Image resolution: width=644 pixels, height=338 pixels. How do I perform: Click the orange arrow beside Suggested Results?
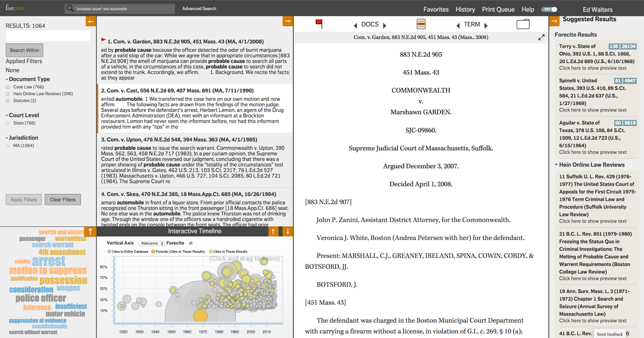555,21
